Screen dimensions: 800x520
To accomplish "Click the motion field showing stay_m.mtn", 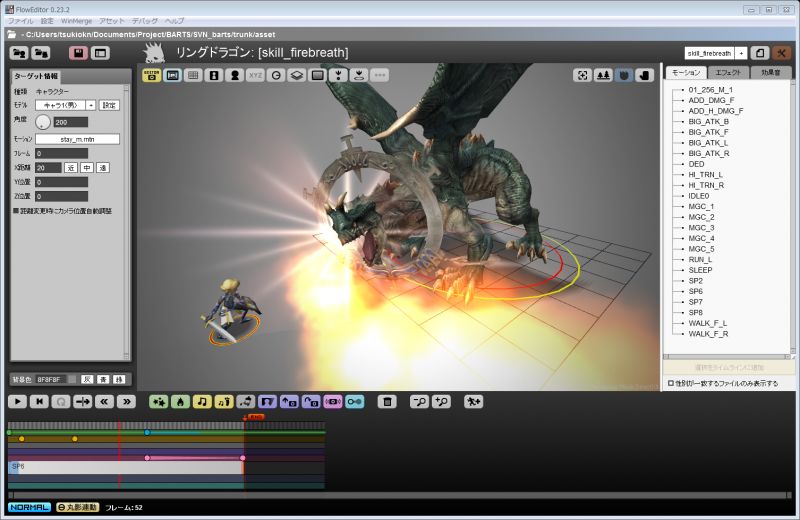I will pos(78,139).
